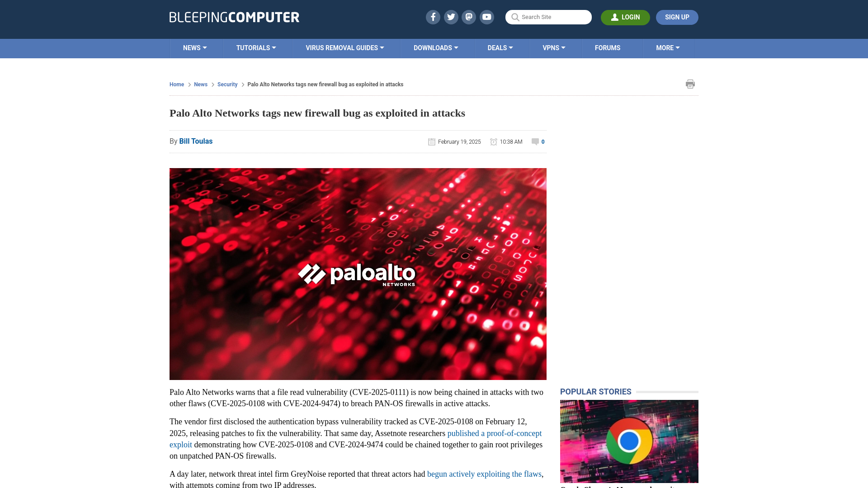Open BleepingComputer Twitter profile
868x488 pixels.
coord(451,17)
